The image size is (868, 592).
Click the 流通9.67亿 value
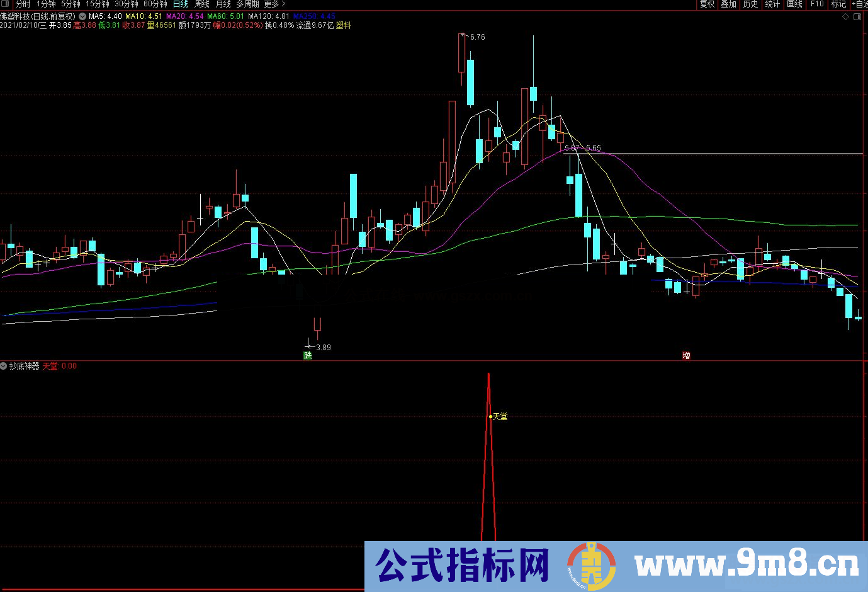[x=315, y=26]
